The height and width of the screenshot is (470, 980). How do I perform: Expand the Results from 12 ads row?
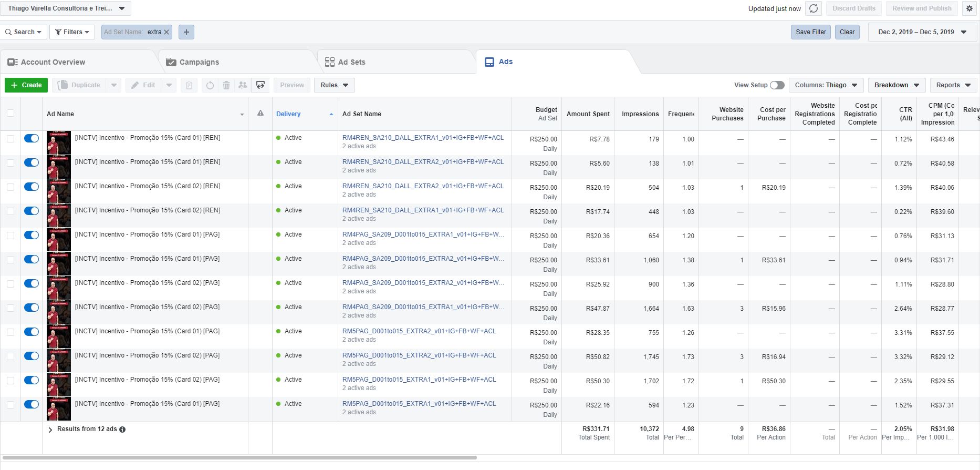click(x=50, y=430)
